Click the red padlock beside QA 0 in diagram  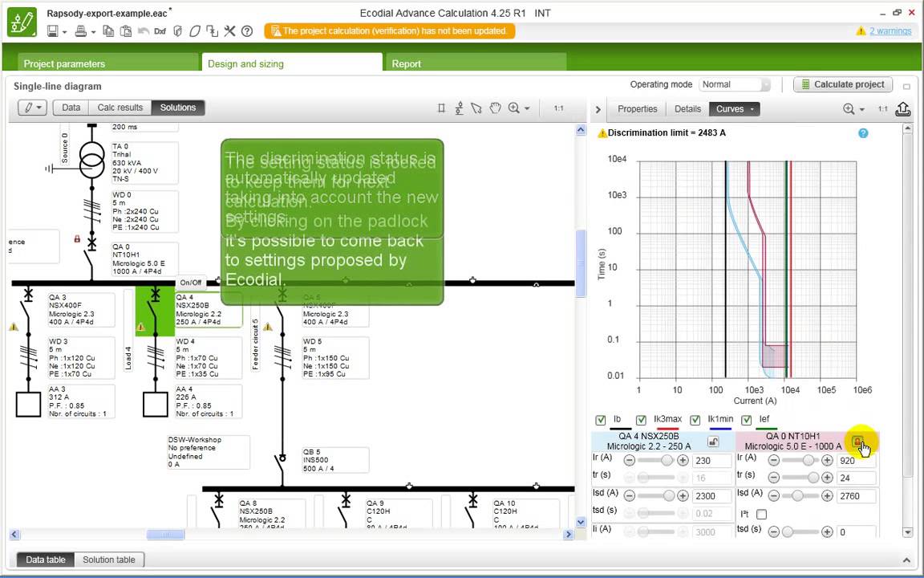[x=77, y=239]
